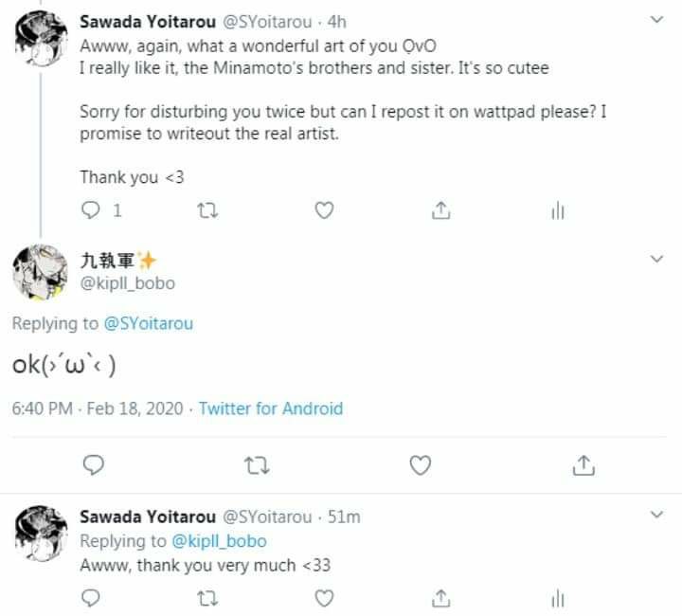Viewport: 682px width, 616px height.
Task: Expand options menu on kipll_bobo's tweet
Action: [x=658, y=260]
